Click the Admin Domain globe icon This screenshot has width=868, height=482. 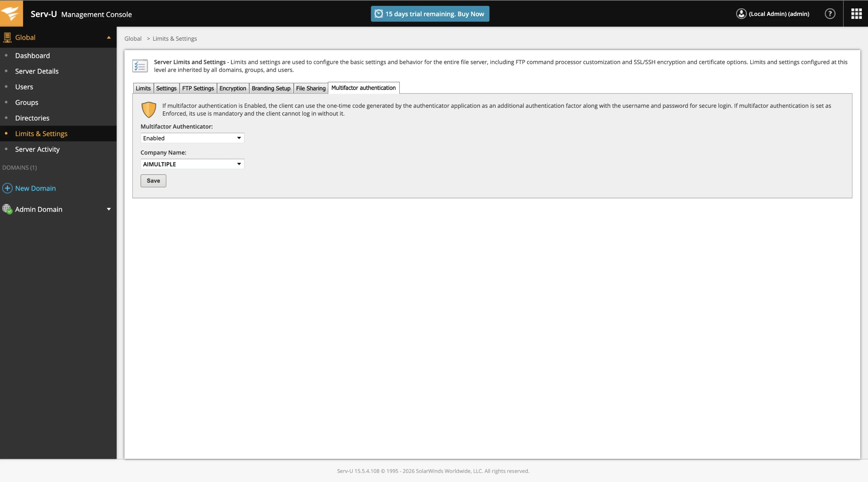[x=7, y=209]
